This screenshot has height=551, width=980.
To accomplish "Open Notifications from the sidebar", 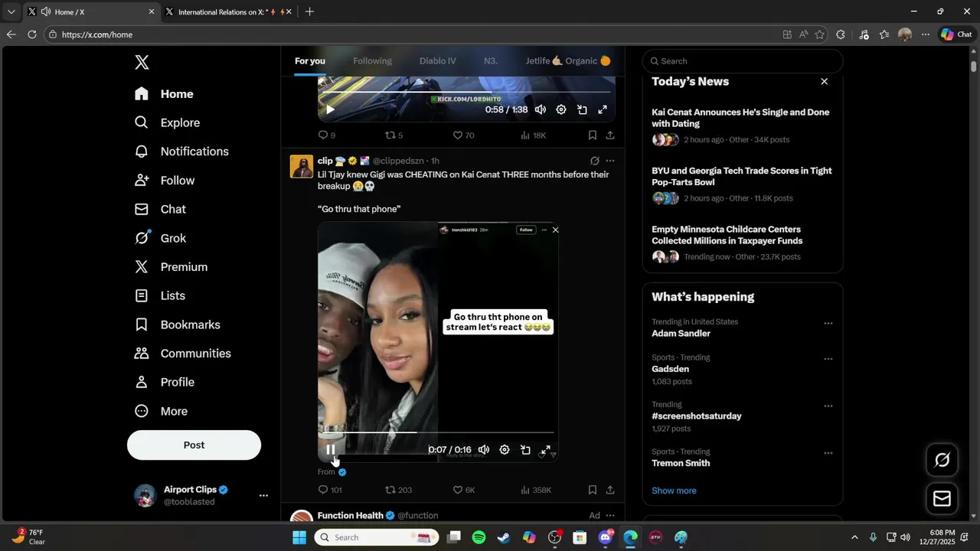I will pyautogui.click(x=181, y=152).
